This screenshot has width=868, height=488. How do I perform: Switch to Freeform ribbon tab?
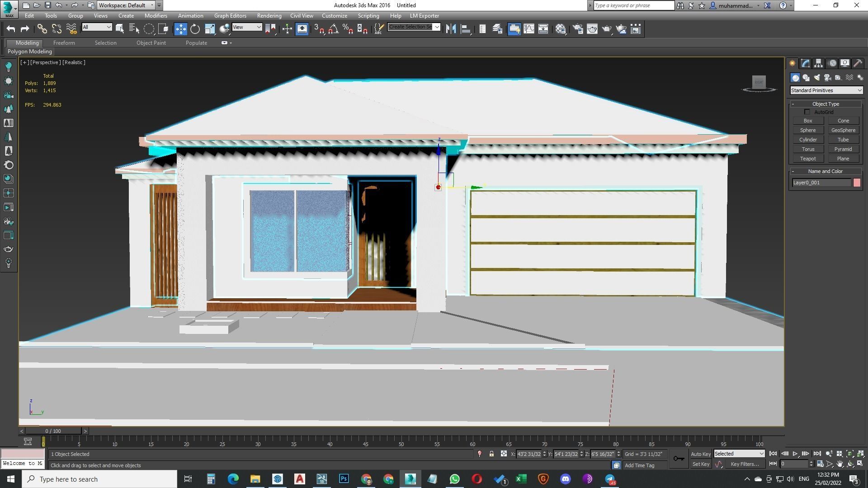coord(64,43)
